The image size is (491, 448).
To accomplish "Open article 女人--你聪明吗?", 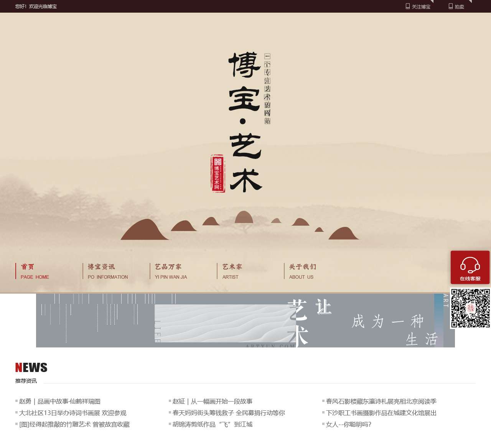I will click(349, 424).
